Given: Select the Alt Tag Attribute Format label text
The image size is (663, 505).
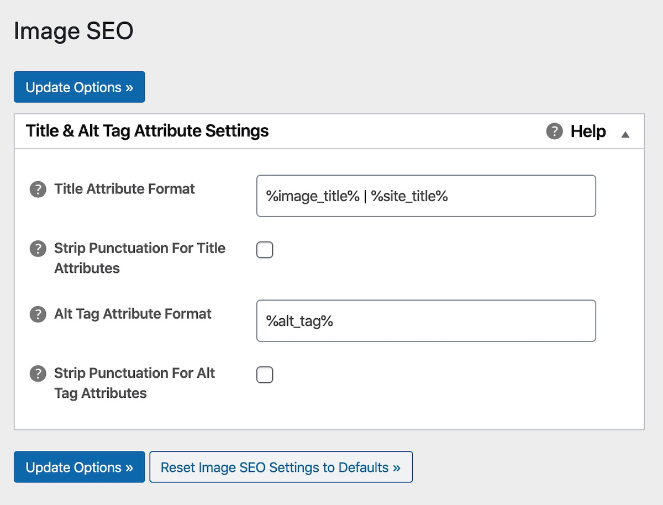Looking at the screenshot, I should [132, 313].
